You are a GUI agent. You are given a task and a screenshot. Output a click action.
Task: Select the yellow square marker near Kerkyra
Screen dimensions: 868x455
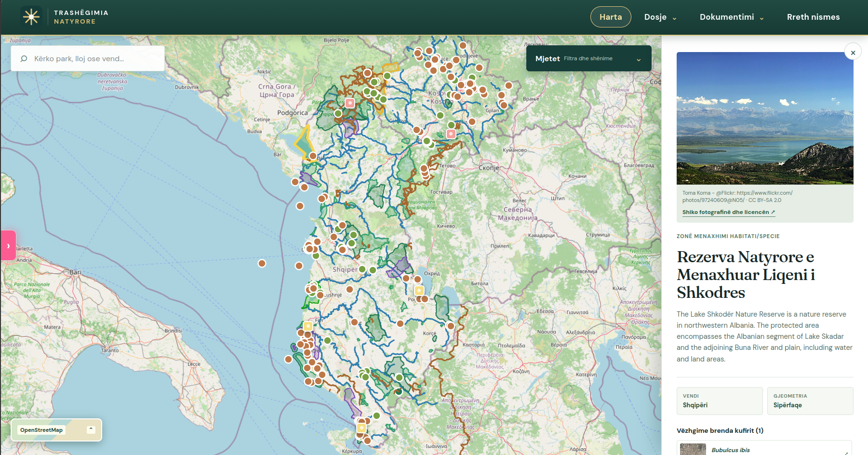361,428
